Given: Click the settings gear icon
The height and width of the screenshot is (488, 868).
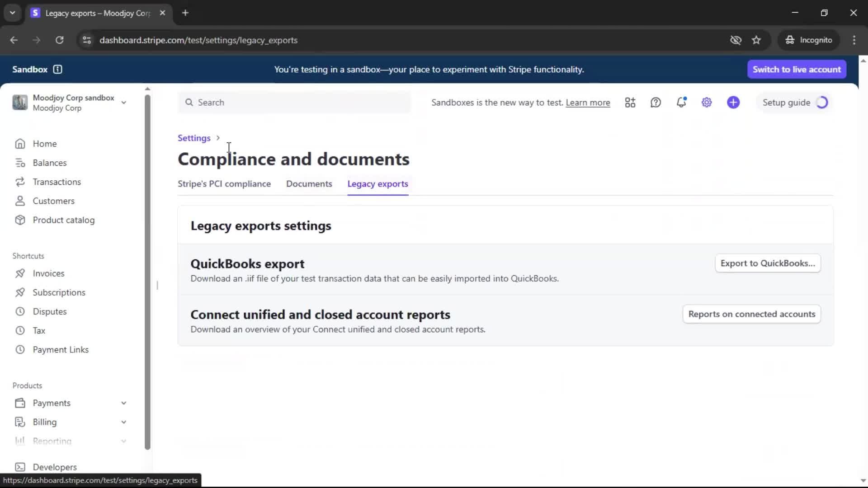Looking at the screenshot, I should (707, 103).
